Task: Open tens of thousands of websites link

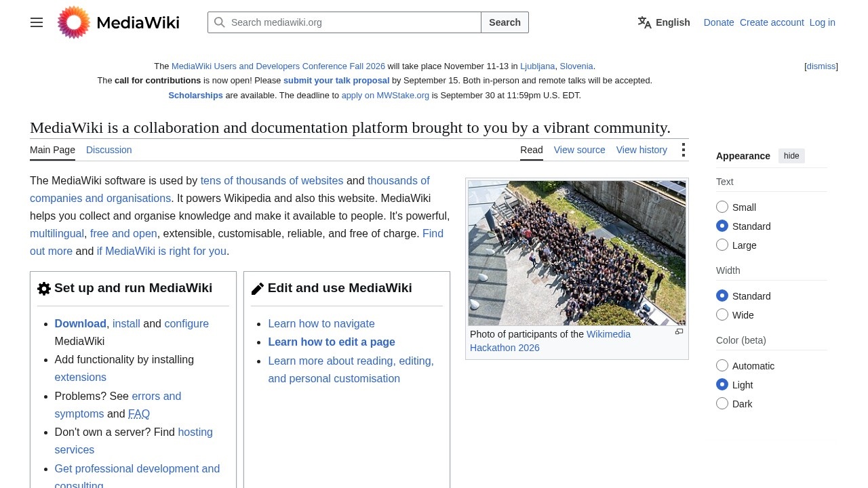Action: [272, 181]
